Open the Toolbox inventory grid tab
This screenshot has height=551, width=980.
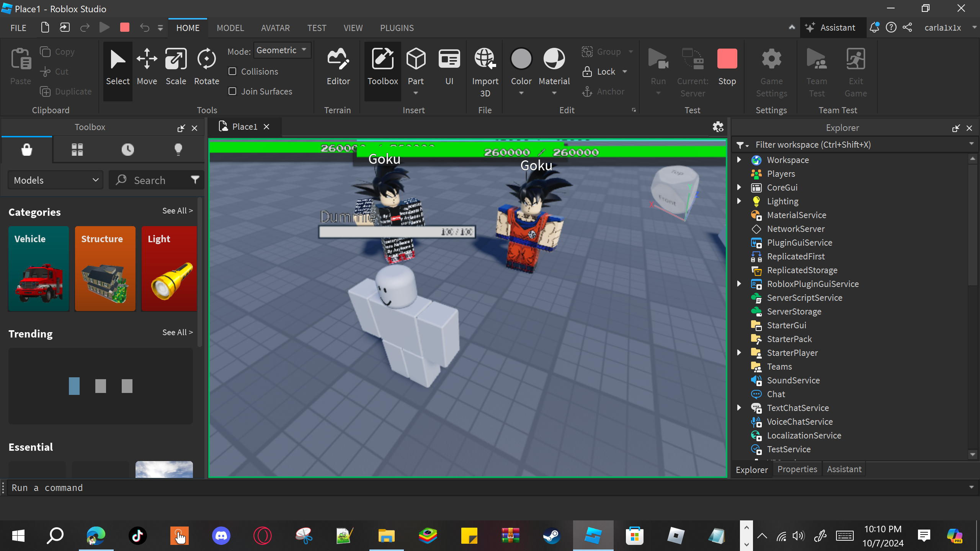[x=77, y=150]
